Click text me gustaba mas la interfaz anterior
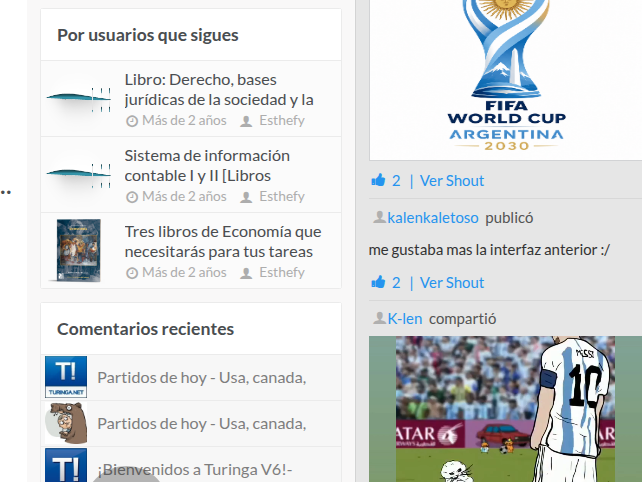Image resolution: width=642 pixels, height=482 pixels. (489, 250)
